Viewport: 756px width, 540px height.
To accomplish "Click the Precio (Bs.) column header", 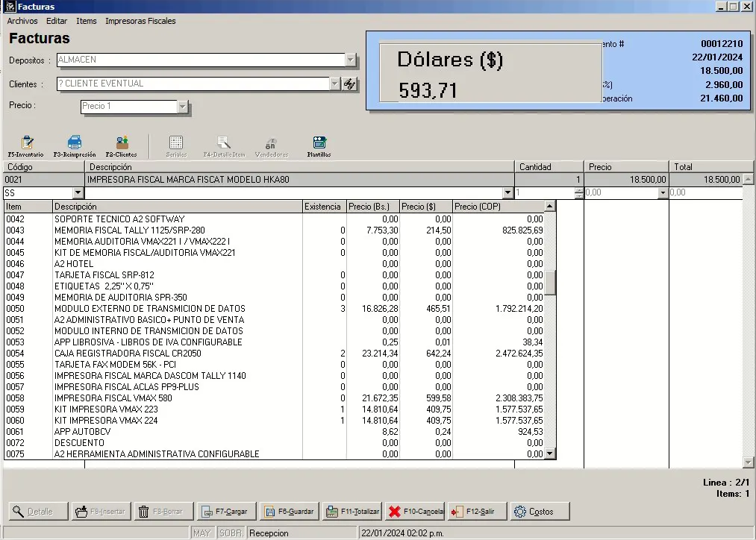I will tap(373, 207).
